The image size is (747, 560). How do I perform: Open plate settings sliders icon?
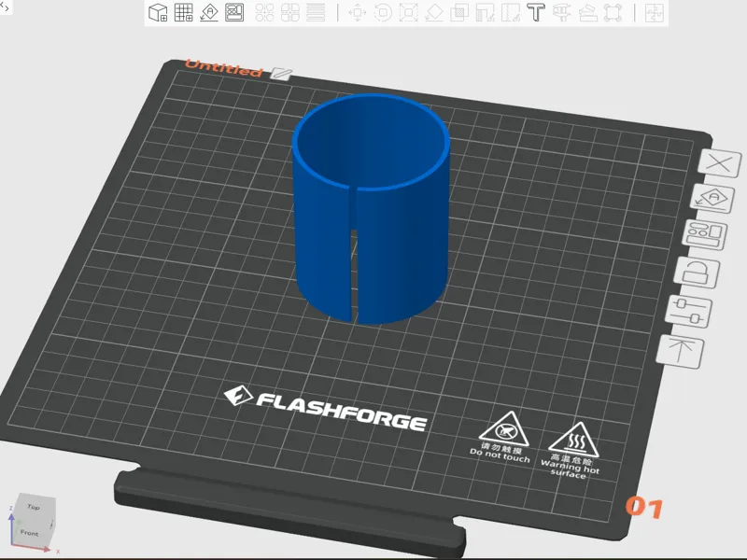[x=688, y=311]
